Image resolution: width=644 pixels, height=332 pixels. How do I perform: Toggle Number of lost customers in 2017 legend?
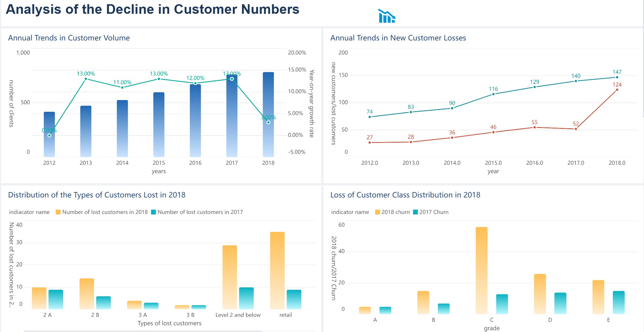(154, 212)
